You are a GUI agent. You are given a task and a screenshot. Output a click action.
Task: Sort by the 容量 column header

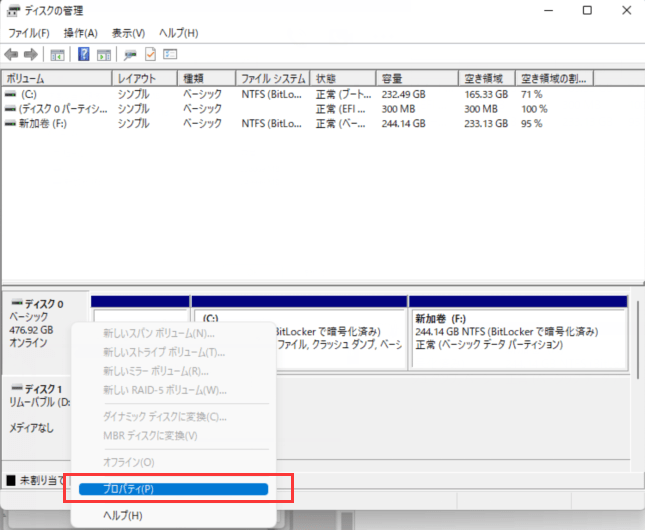point(417,78)
